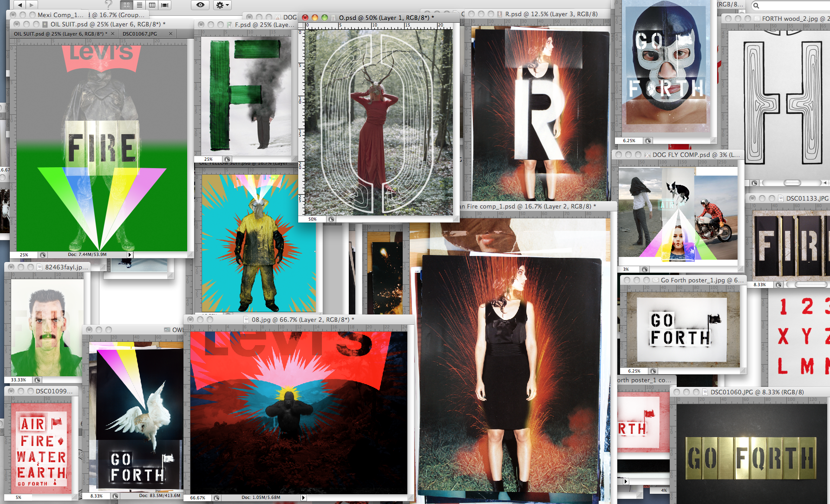Go back with the Finder back arrow
830x504 pixels.
(x=20, y=5)
